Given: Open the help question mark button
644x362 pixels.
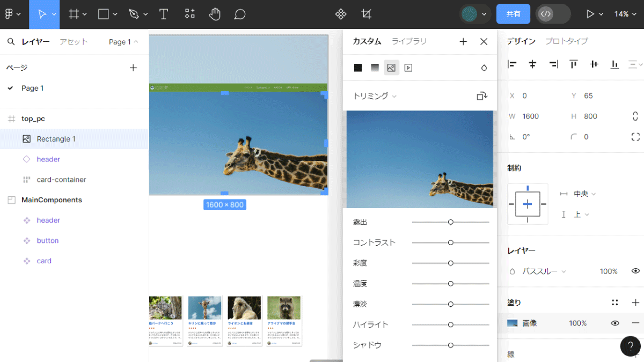Looking at the screenshot, I should click(631, 346).
